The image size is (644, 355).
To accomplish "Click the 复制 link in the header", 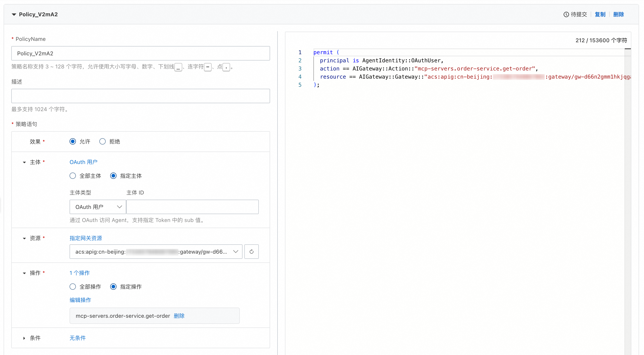I will (x=600, y=14).
